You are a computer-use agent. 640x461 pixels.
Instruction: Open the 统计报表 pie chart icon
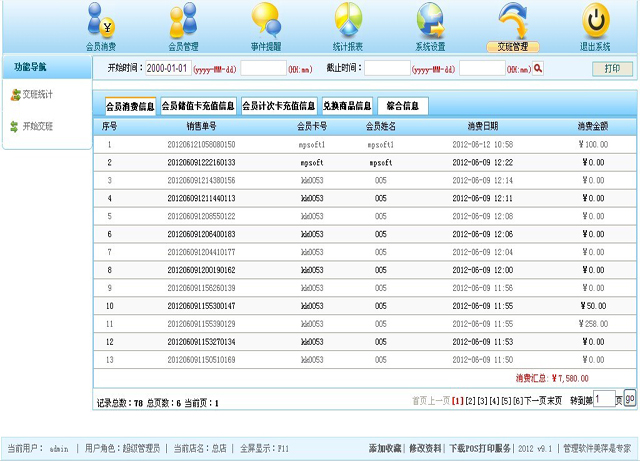click(348, 21)
